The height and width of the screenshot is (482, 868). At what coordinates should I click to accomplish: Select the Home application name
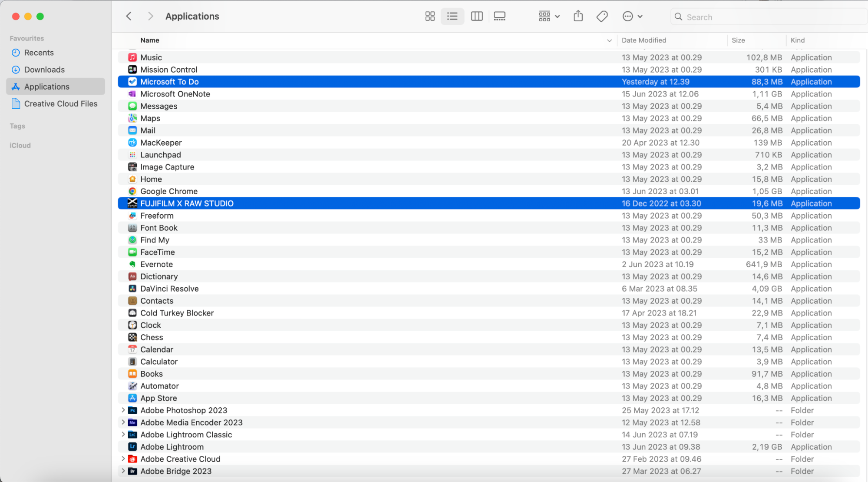(x=151, y=179)
